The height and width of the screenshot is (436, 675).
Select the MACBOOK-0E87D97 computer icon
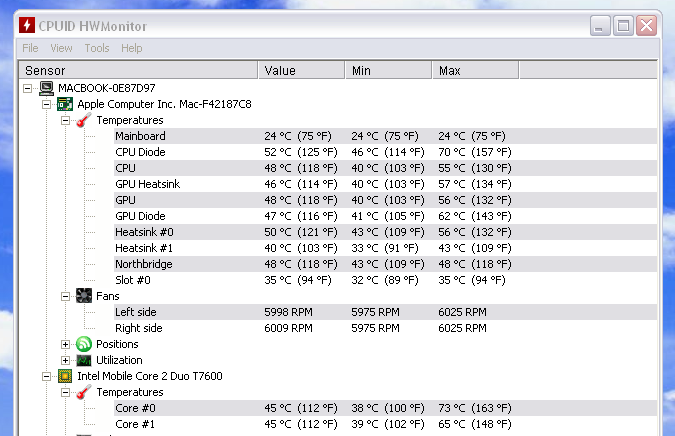tap(46, 88)
